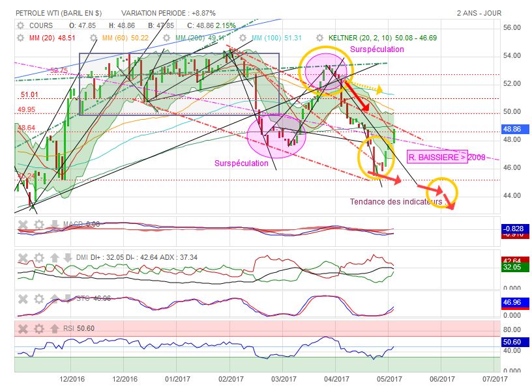This screenshot has width=532, height=392.
Task: Click the MM (100) 51.31 legend
Action: coord(276,38)
